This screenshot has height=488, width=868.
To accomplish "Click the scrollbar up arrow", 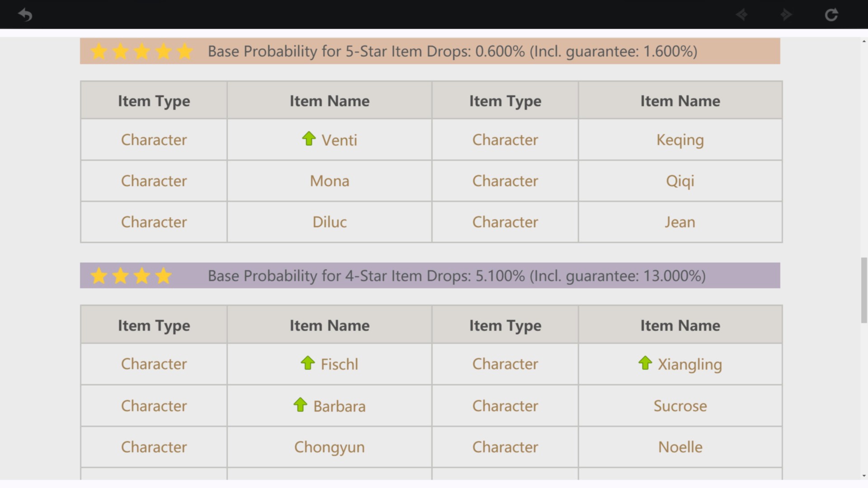I will tap(864, 42).
